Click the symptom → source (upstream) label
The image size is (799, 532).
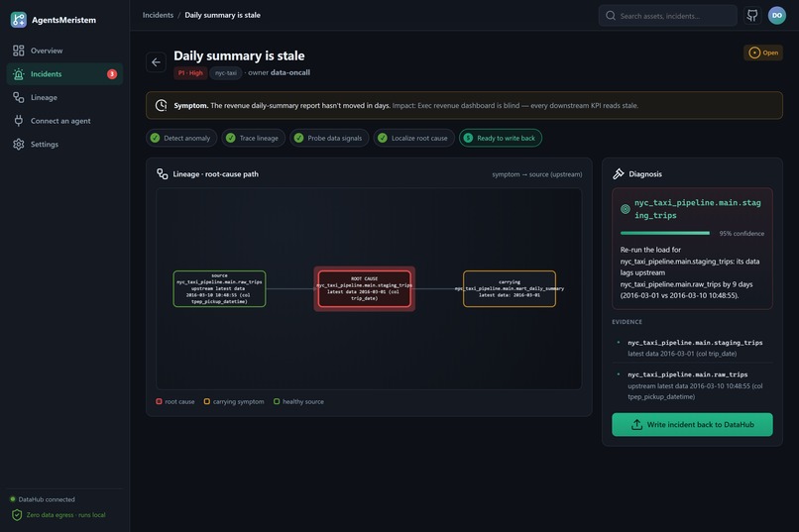(537, 174)
